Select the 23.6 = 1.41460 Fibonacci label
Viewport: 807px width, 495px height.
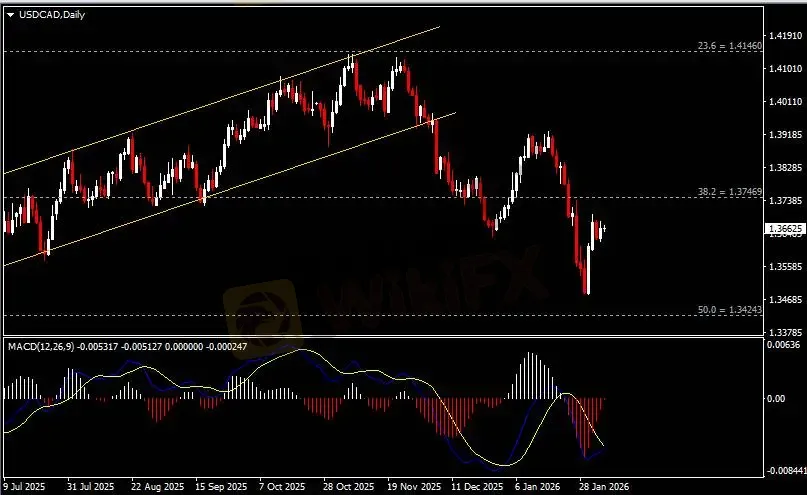pyautogui.click(x=730, y=46)
